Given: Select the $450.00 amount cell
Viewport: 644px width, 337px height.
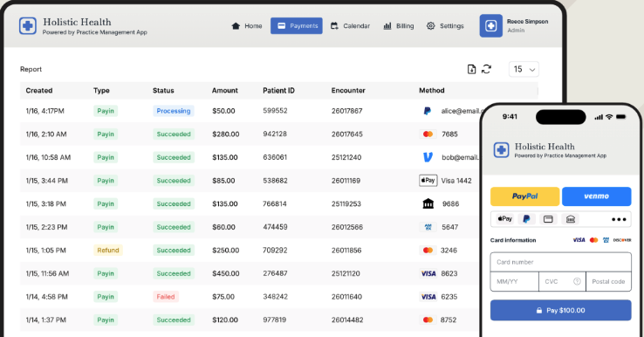Looking at the screenshot, I should [x=225, y=274].
